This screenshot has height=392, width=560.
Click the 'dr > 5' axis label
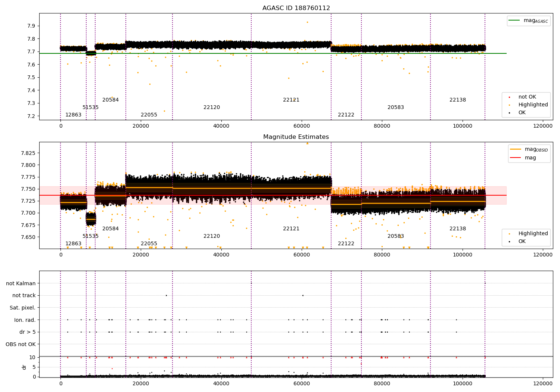point(28,332)
